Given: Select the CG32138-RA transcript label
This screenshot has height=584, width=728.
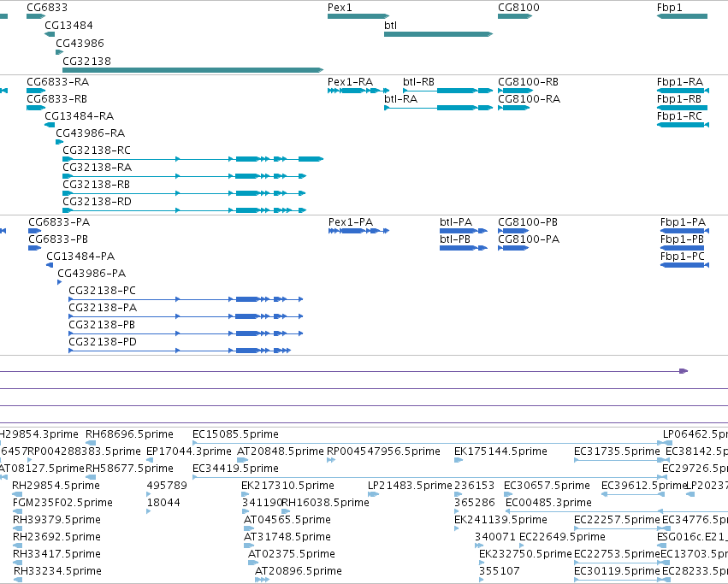Looking at the screenshot, I should click(x=97, y=167).
